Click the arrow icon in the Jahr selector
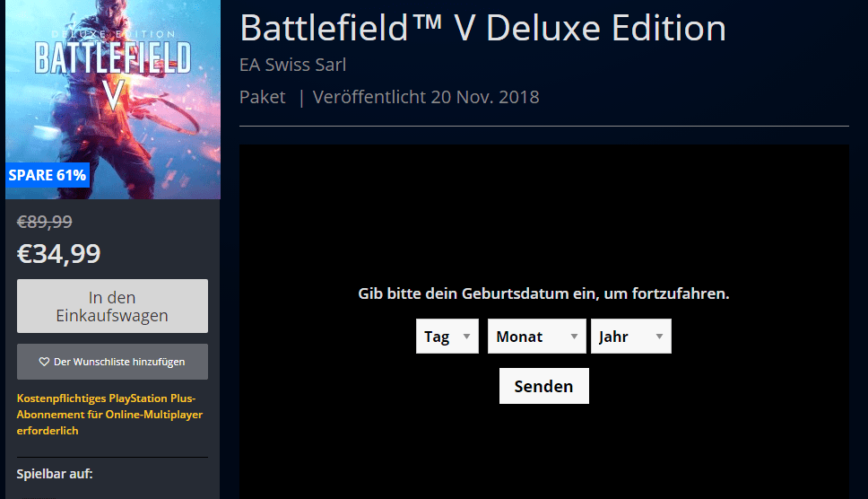 pyautogui.click(x=659, y=337)
